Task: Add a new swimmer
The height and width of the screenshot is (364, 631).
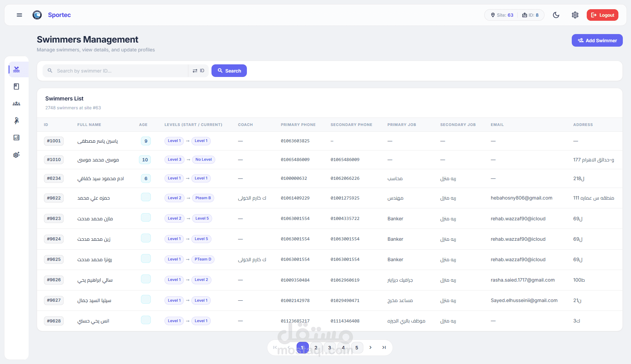Action: pyautogui.click(x=597, y=41)
